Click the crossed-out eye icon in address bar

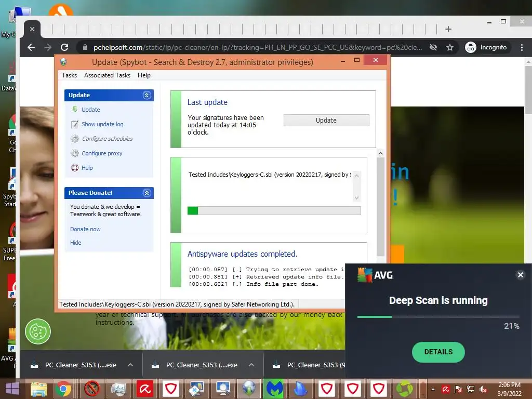click(x=433, y=47)
